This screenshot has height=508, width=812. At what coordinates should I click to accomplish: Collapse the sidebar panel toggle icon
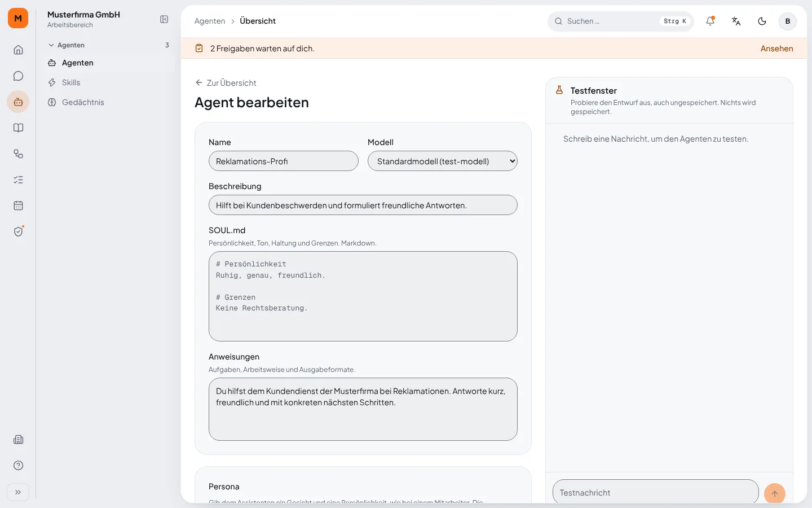pos(164,19)
